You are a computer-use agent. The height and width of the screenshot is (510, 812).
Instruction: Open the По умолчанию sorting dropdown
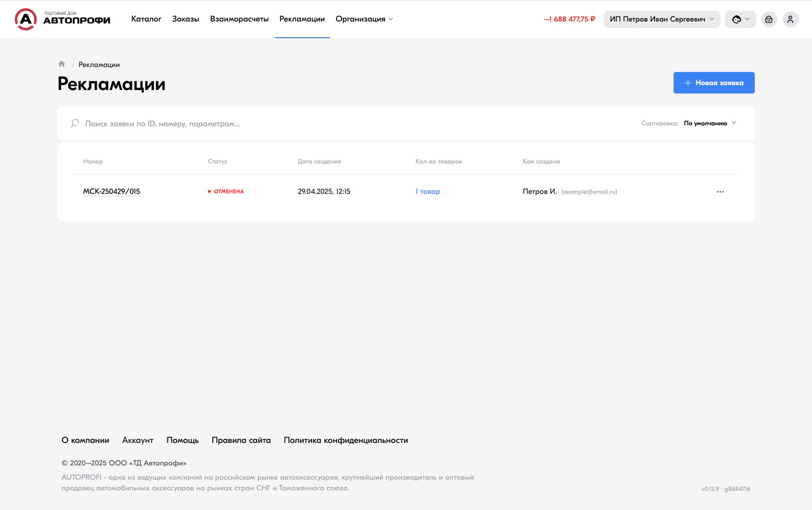tap(709, 123)
